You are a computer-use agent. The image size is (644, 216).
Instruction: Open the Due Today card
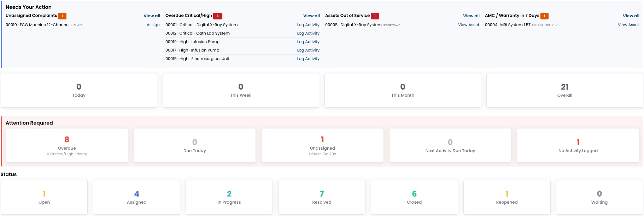pos(195,145)
